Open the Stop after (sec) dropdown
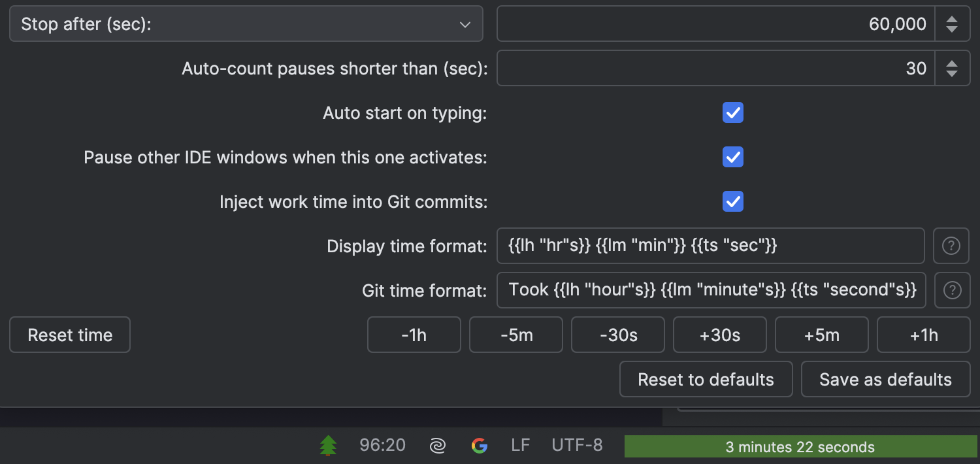 (246, 24)
